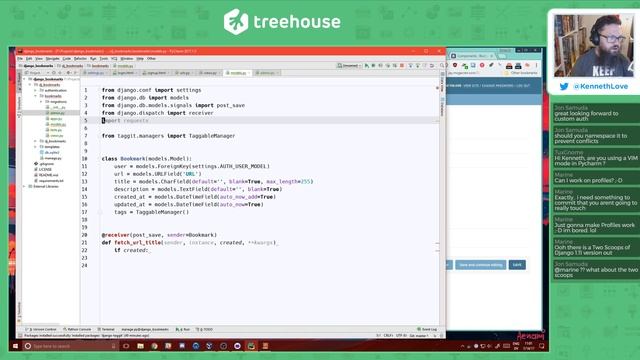Select manage.py in the project tree

51,158
